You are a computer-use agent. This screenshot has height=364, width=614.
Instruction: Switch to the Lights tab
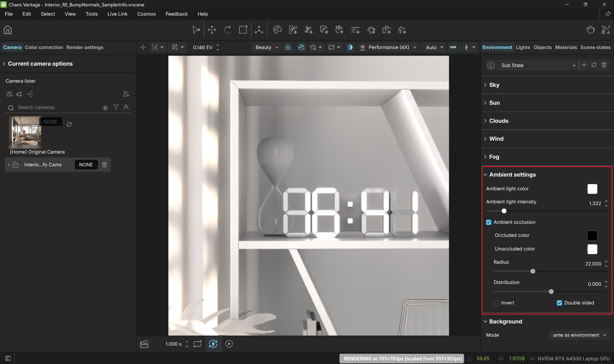[523, 47]
